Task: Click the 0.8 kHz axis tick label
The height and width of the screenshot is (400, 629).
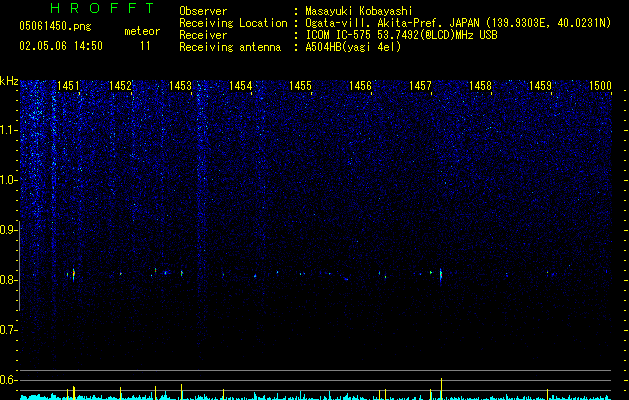Action: click(x=8, y=280)
